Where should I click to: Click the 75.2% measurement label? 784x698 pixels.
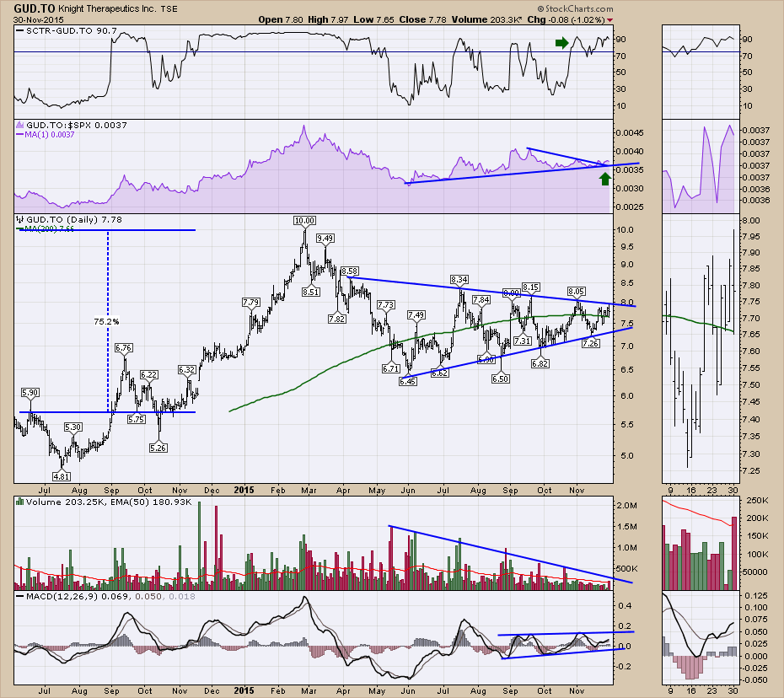(x=105, y=321)
